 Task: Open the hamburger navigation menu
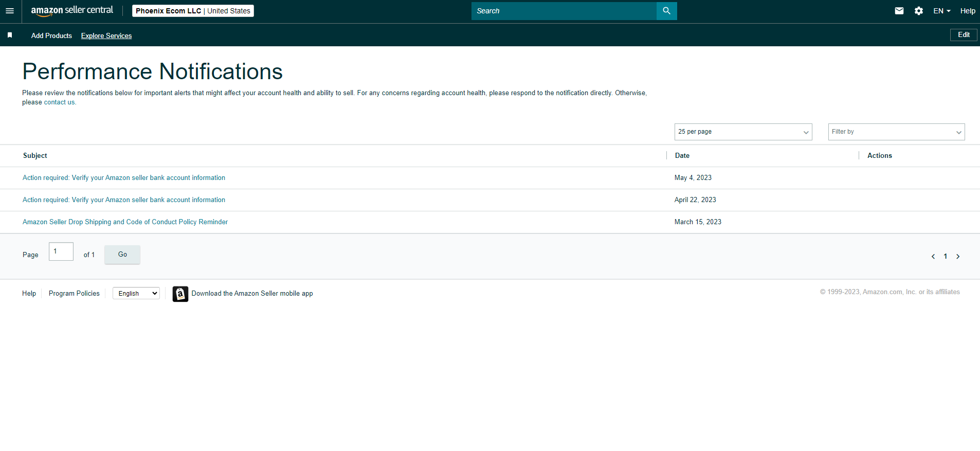[10, 11]
